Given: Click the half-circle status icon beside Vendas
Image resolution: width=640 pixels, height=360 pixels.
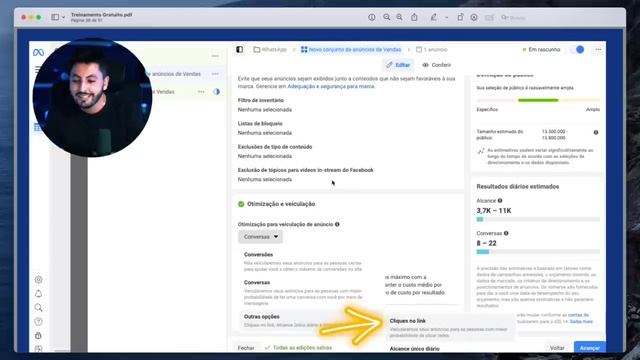Looking at the screenshot, I should pos(216,92).
